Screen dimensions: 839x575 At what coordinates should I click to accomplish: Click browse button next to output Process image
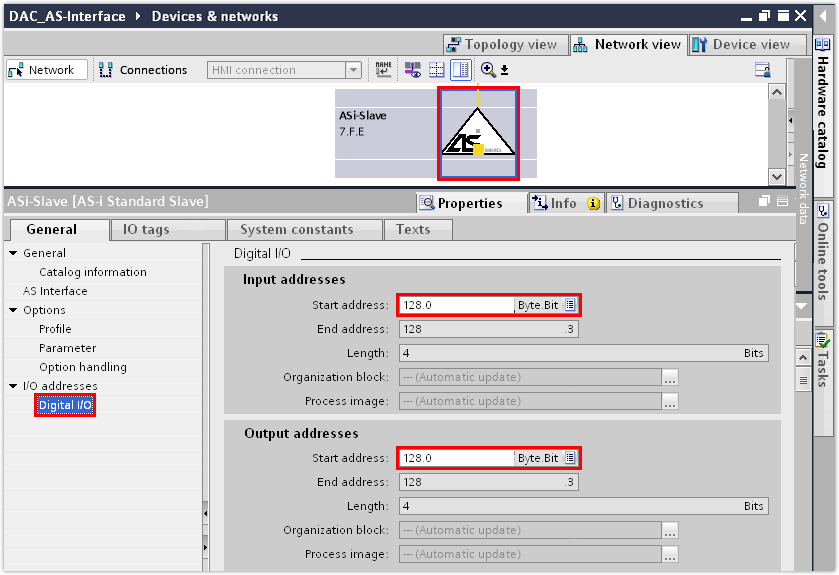click(670, 555)
